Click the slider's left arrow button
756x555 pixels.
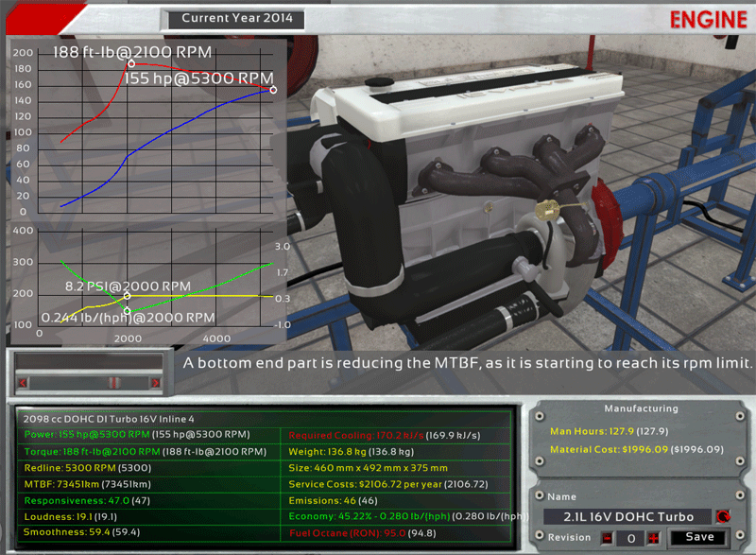pos(23,382)
